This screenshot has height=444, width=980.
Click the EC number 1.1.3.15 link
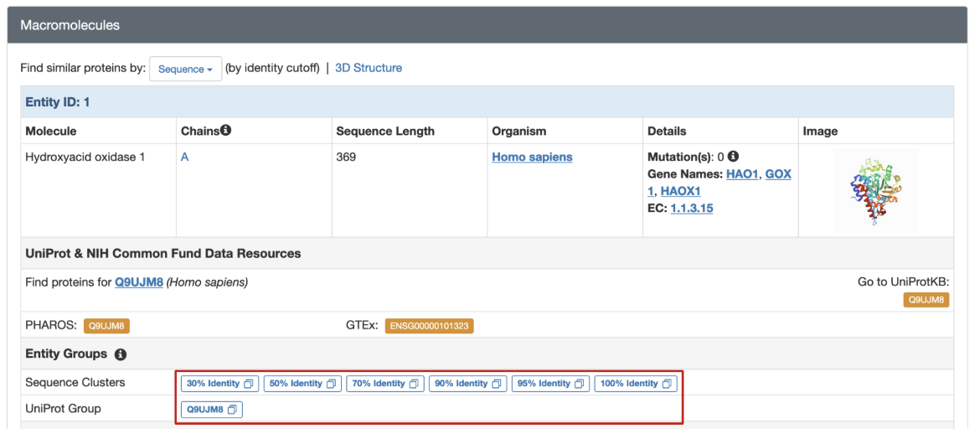point(692,208)
